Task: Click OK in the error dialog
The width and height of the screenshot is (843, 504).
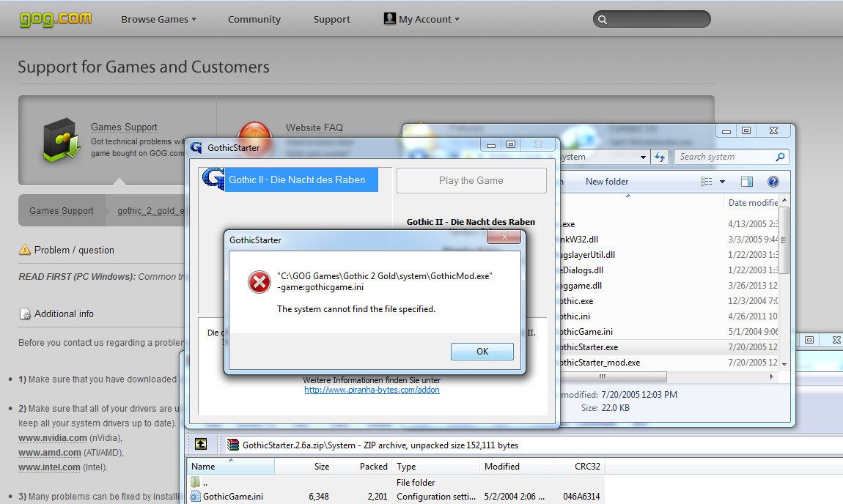Action: click(482, 352)
